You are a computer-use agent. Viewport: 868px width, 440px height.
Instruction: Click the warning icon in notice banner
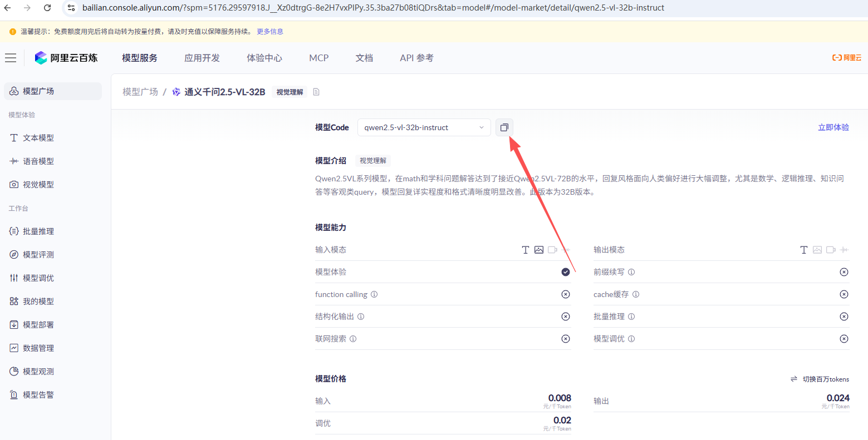(13, 32)
